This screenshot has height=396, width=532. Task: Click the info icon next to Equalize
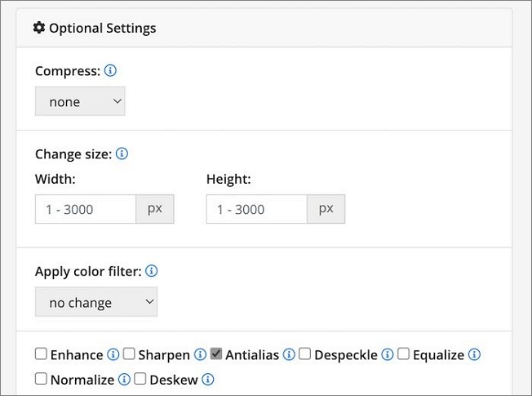474,355
